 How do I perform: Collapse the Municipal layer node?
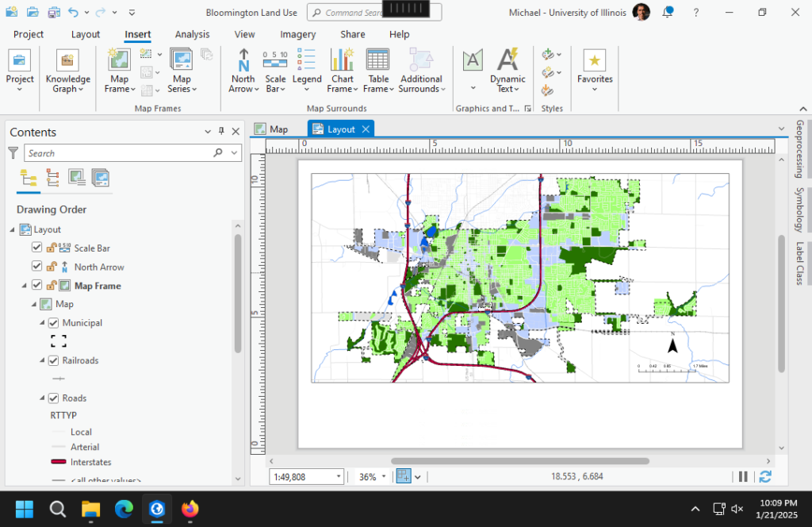click(43, 323)
